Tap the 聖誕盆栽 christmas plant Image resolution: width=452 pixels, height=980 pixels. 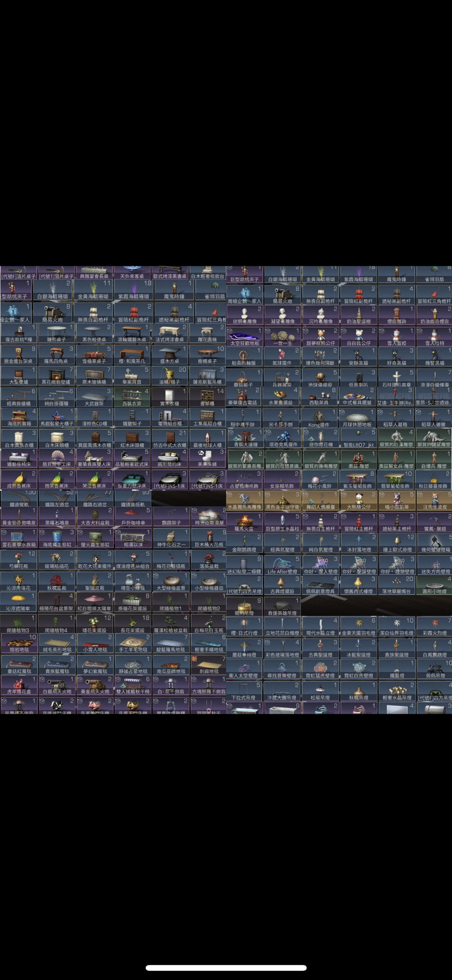tap(94, 582)
